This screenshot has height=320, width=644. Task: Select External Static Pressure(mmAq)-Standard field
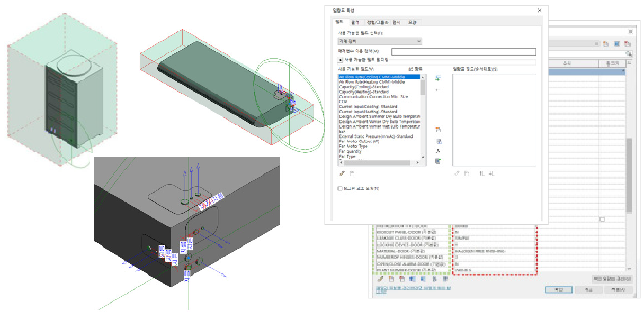tap(376, 136)
